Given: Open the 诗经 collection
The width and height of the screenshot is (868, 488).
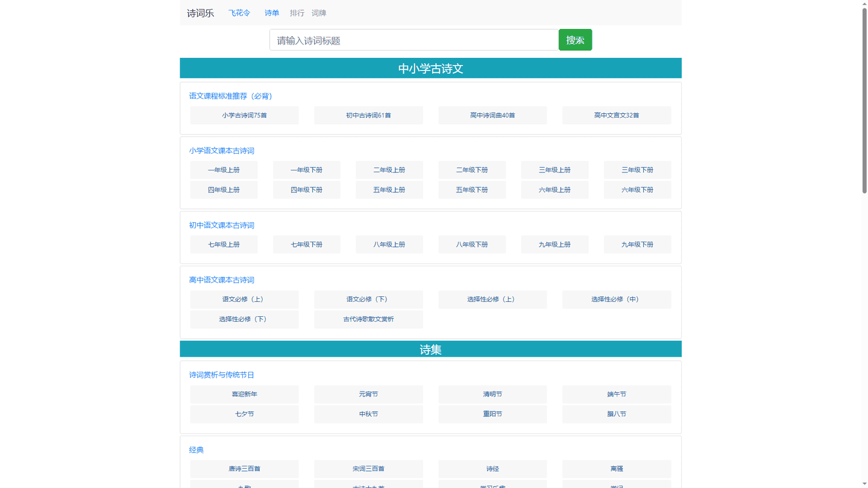Looking at the screenshot, I should pyautogui.click(x=492, y=469).
